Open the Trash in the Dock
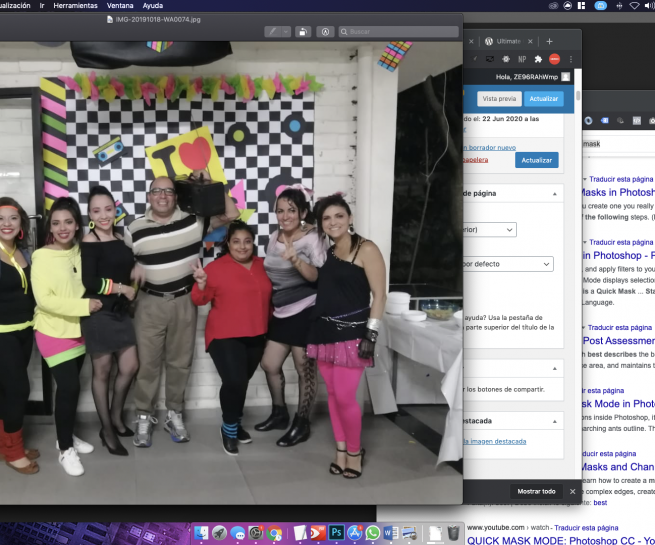The image size is (655, 545). tap(454, 533)
